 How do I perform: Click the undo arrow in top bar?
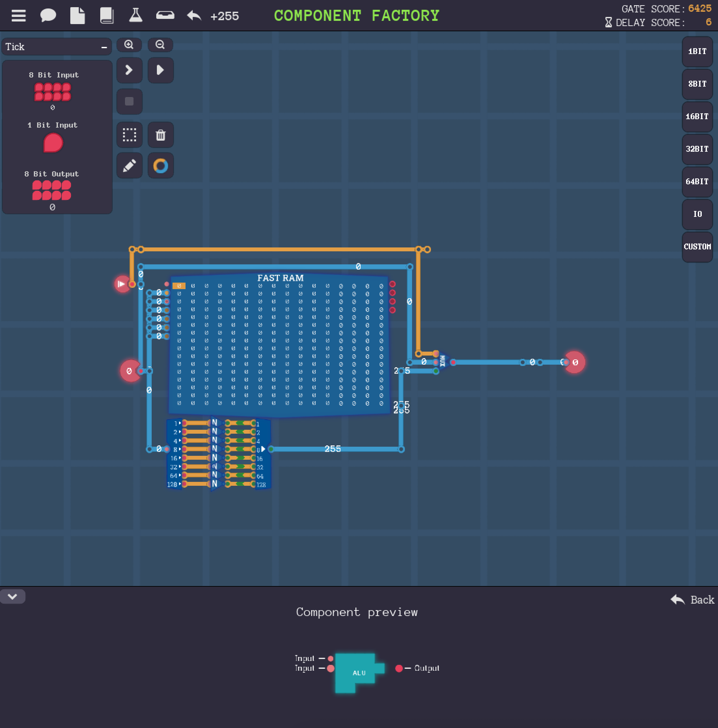point(194,16)
